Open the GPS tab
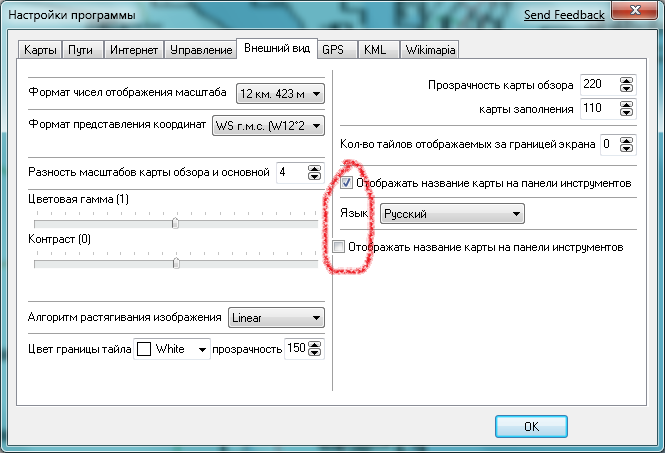 click(x=333, y=49)
